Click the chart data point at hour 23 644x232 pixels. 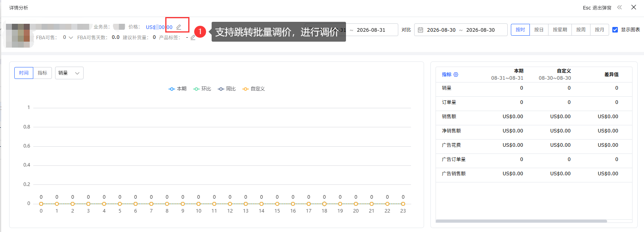(403, 204)
